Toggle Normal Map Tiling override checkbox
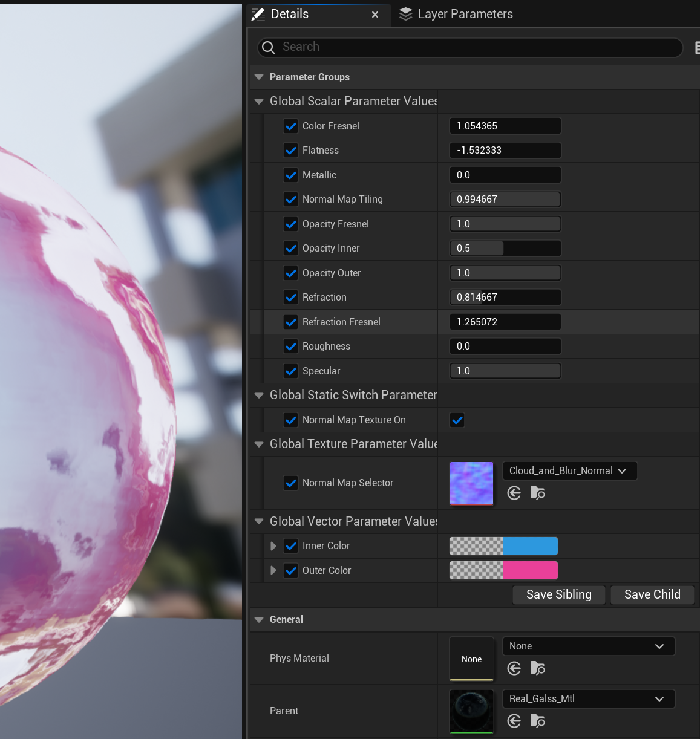The image size is (700, 739). coord(291,199)
